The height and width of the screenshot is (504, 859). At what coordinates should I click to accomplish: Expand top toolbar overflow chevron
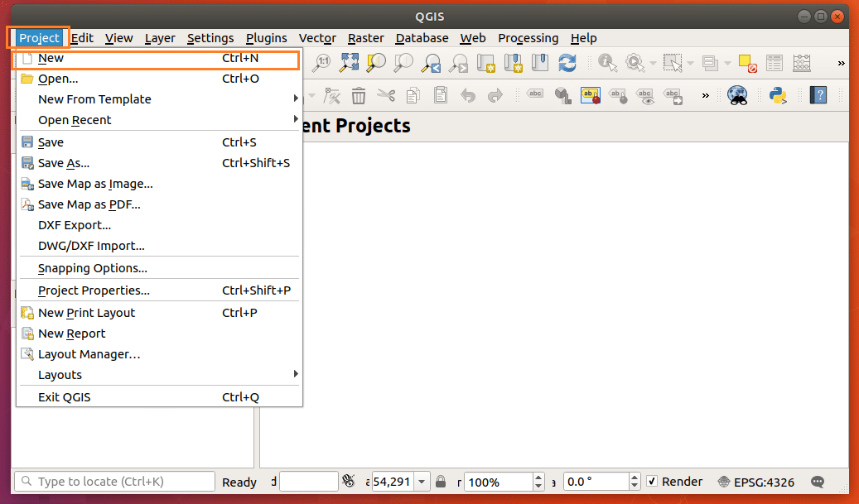[842, 64]
